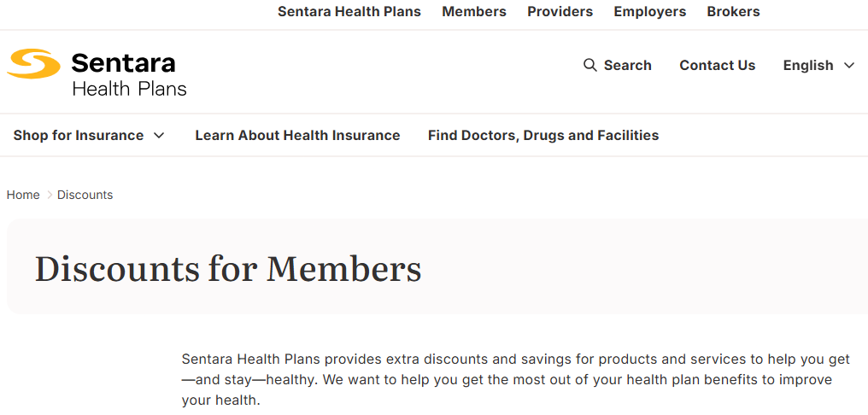Click the Search text button
The image size is (868, 415).
(x=627, y=65)
